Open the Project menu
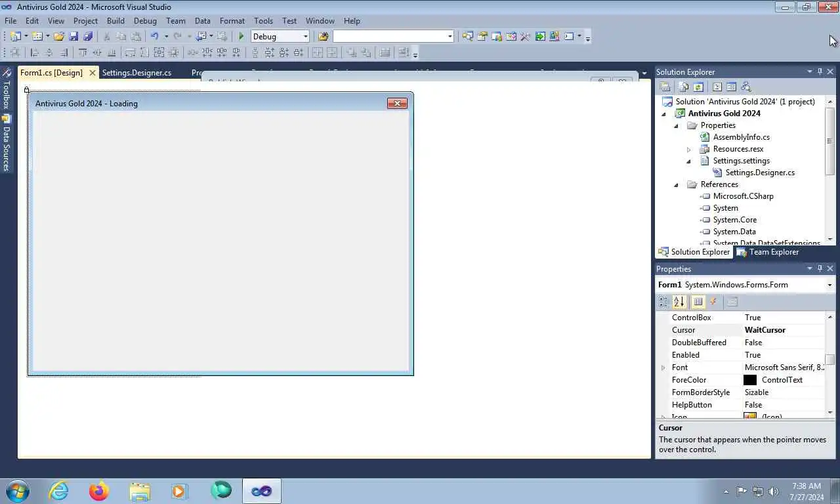The width and height of the screenshot is (840, 504). 85,21
